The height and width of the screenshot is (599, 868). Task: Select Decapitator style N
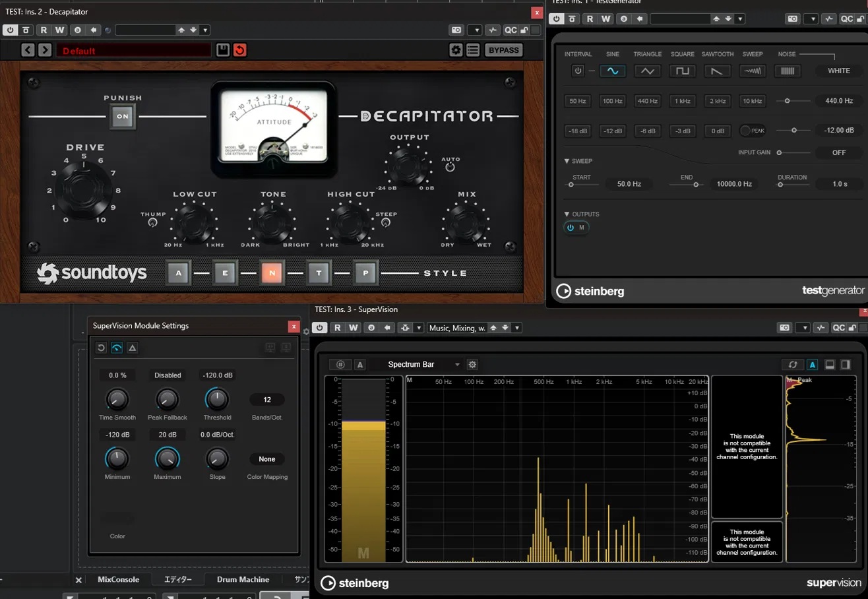click(x=271, y=272)
